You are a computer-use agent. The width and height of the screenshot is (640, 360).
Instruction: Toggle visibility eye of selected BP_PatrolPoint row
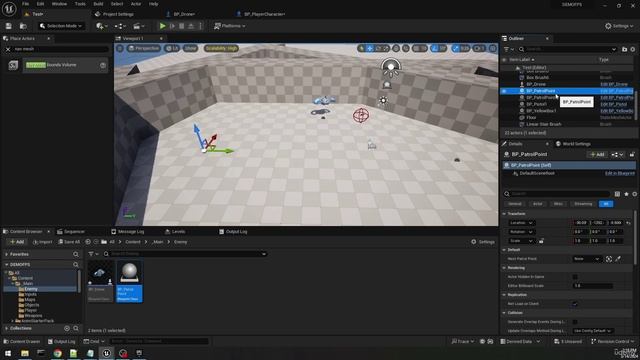coord(504,91)
